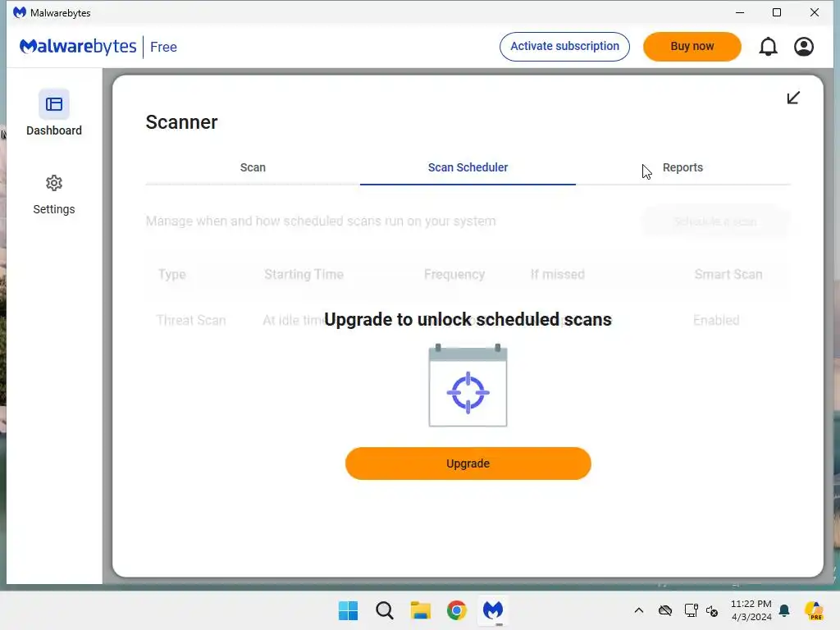Click the faded Schedule a scan button
The width and height of the screenshot is (840, 630).
(x=715, y=221)
